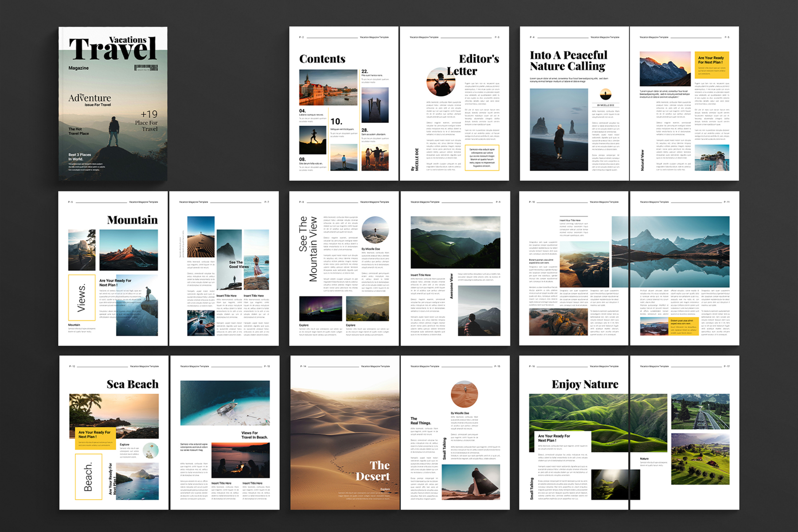The height and width of the screenshot is (532, 798).
Task: Click the circular orange desert photo
Action: tap(464, 394)
